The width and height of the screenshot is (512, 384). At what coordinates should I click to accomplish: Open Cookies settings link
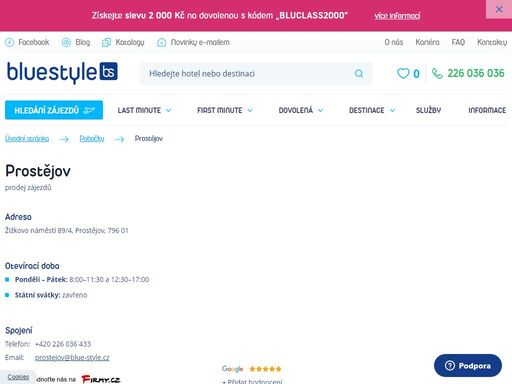pos(18,377)
